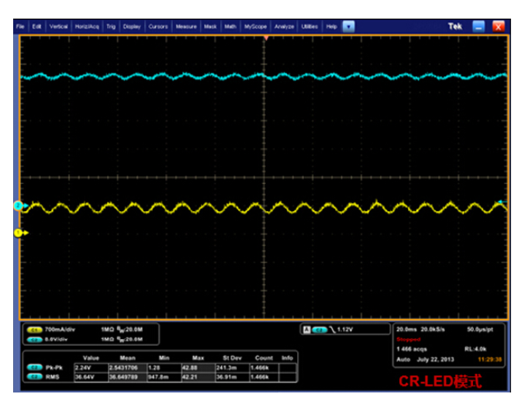The height and width of the screenshot is (408, 532).
Task: Click the Value column header
Action: (x=91, y=358)
